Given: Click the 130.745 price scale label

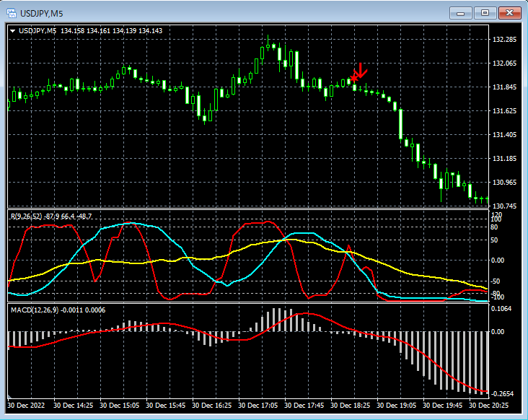Looking at the screenshot, I should [x=504, y=206].
